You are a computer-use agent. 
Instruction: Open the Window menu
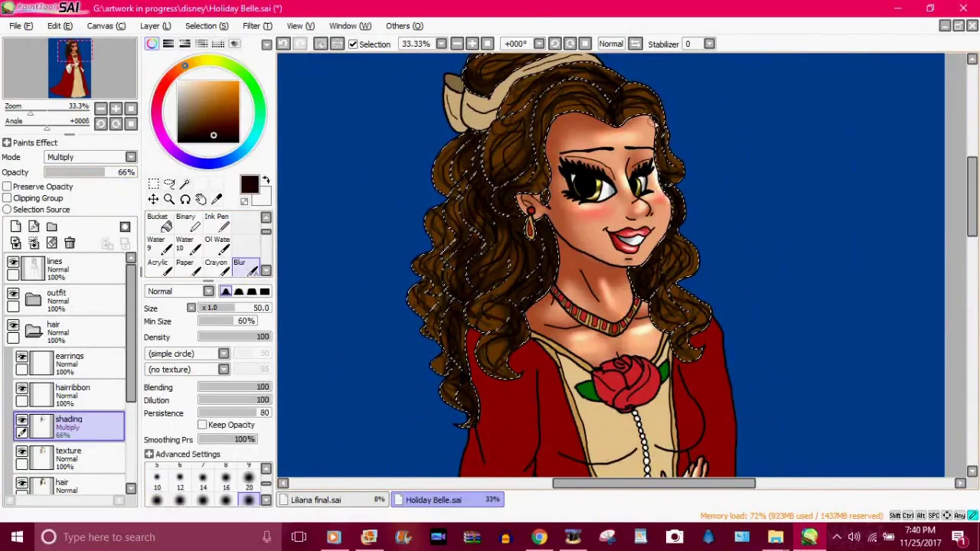click(x=350, y=26)
